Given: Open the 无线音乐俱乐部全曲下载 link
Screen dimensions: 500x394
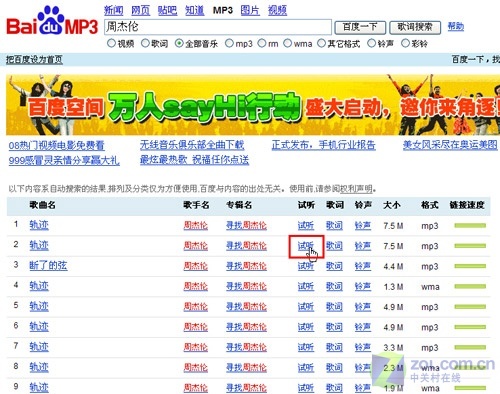Looking at the screenshot, I should click(192, 145).
